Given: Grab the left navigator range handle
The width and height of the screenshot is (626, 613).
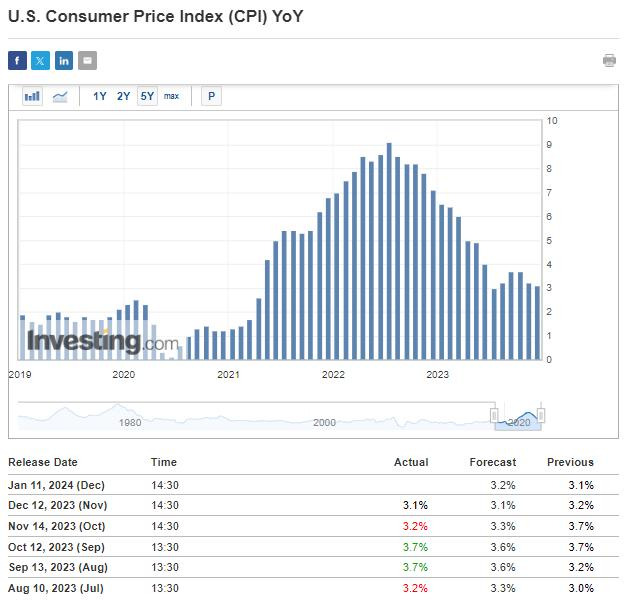Looking at the screenshot, I should 494,415.
